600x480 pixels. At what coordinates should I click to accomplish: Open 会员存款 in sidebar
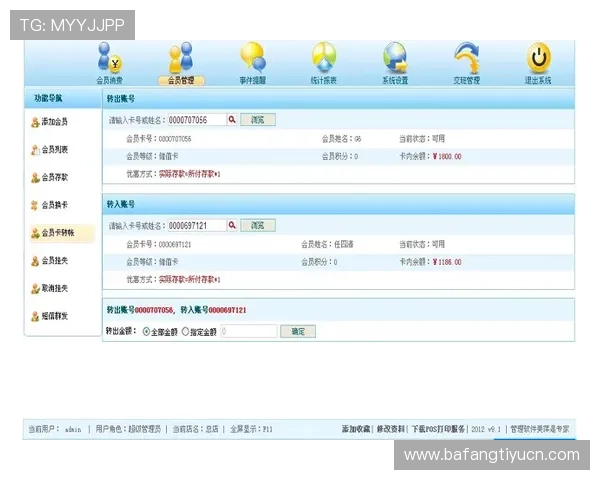pos(50,178)
